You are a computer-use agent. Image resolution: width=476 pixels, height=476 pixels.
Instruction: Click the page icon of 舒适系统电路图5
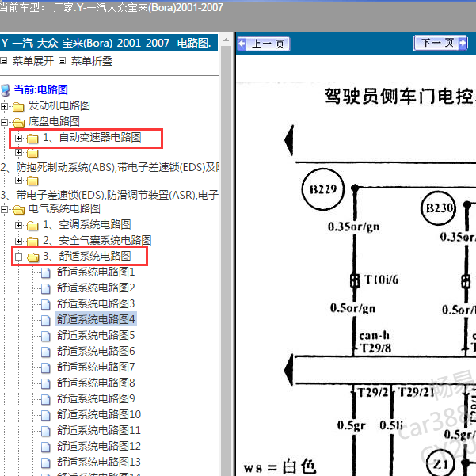click(46, 336)
